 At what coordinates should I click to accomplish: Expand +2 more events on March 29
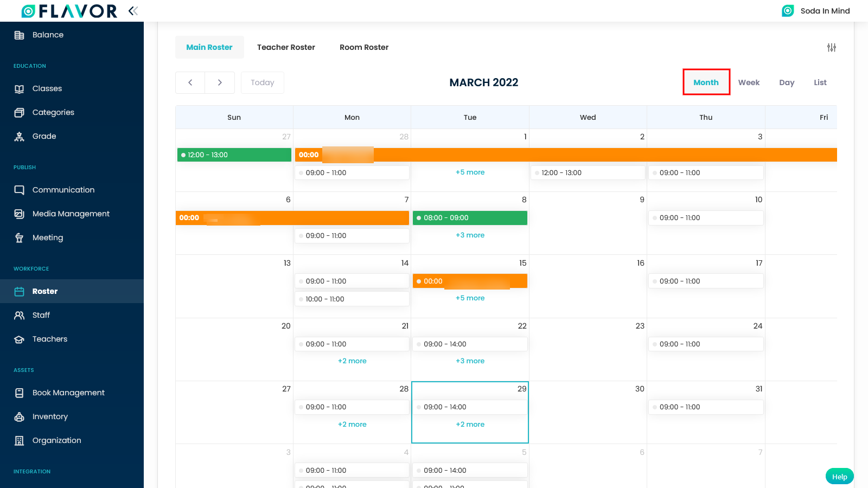(470, 425)
